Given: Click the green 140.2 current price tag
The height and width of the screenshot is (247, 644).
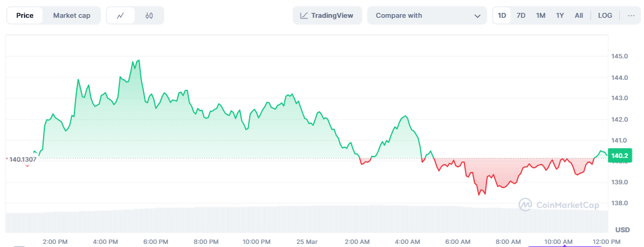Looking at the screenshot, I should [x=620, y=155].
